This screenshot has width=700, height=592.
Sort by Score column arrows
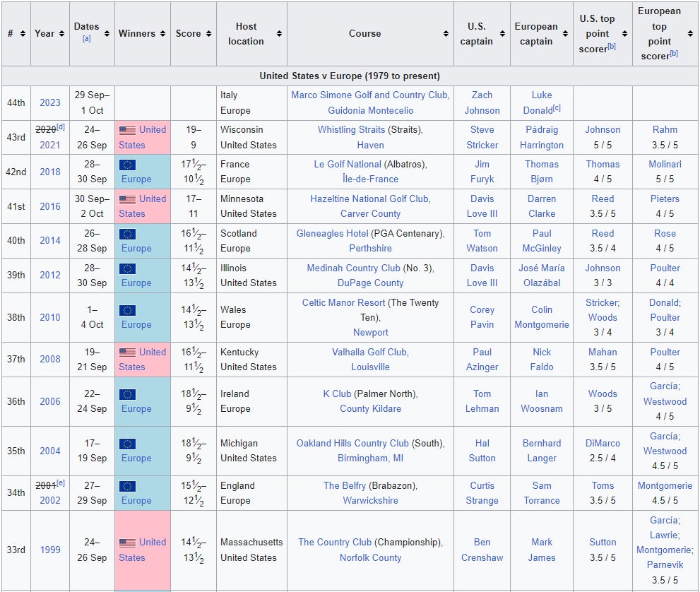click(x=209, y=34)
